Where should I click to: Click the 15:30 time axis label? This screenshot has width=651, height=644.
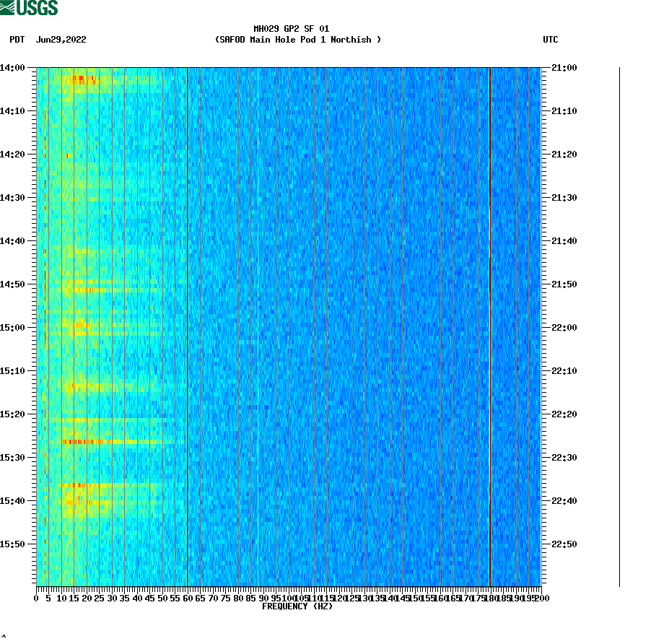pos(12,456)
